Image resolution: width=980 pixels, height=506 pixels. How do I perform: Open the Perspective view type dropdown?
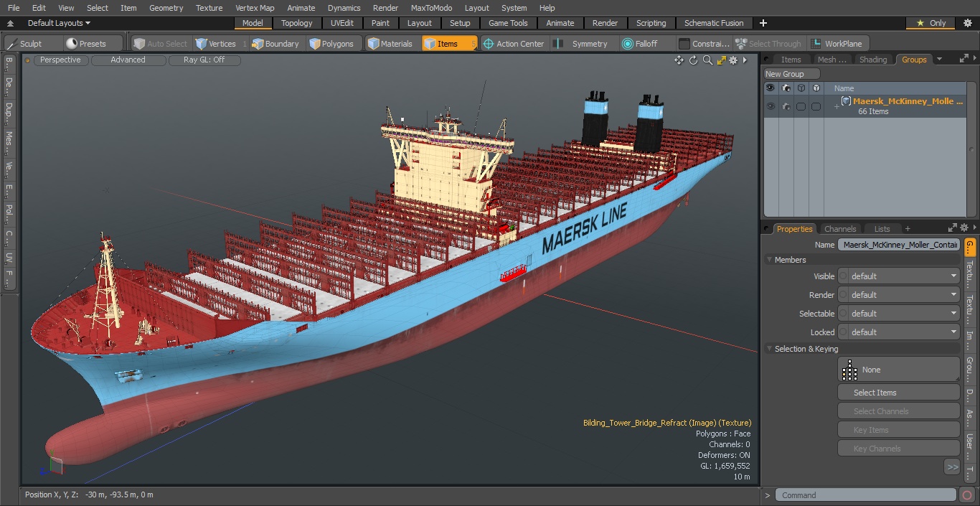60,60
